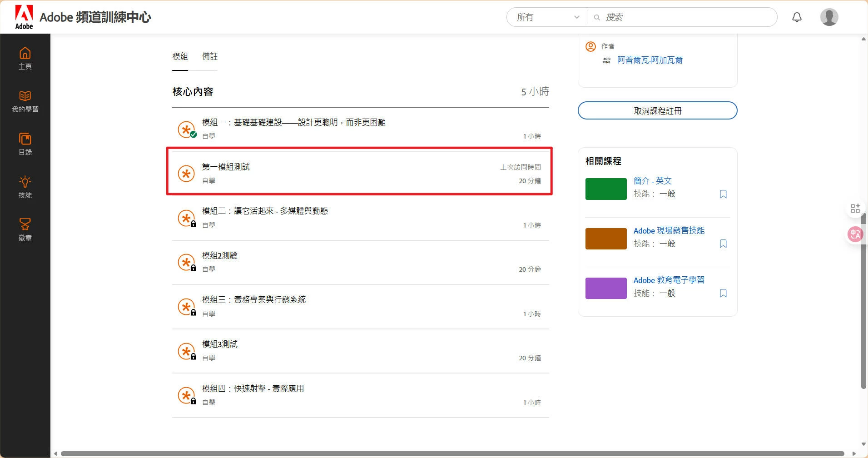The width and height of the screenshot is (868, 458).
Task: Open the notifications bell
Action: (x=797, y=17)
